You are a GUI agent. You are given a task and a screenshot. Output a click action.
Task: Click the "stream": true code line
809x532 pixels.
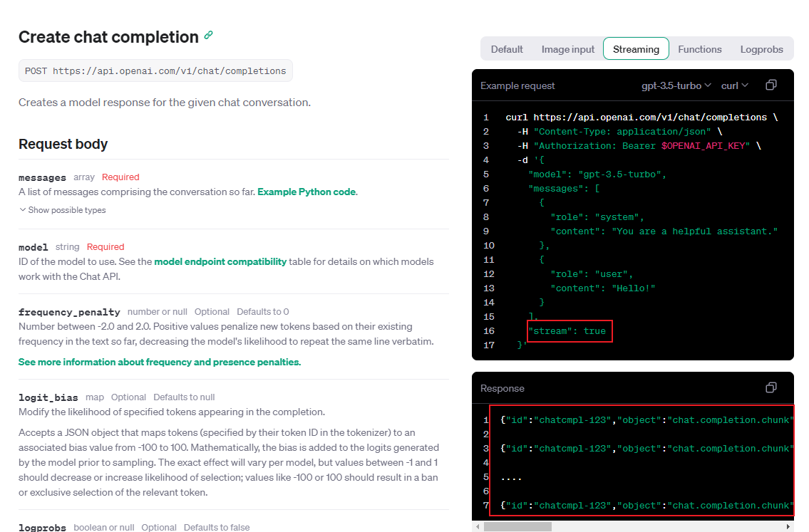click(x=567, y=331)
